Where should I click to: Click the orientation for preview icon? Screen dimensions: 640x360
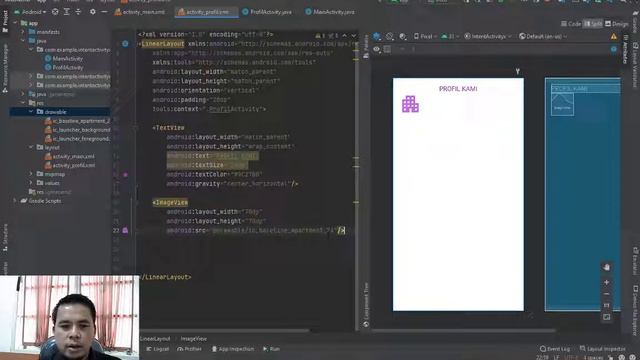click(390, 36)
